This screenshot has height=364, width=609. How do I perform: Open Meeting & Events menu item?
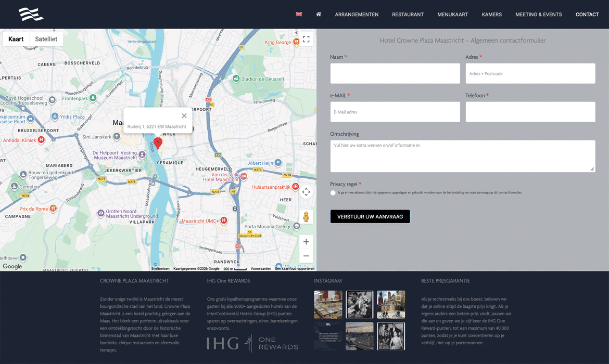[x=538, y=15]
